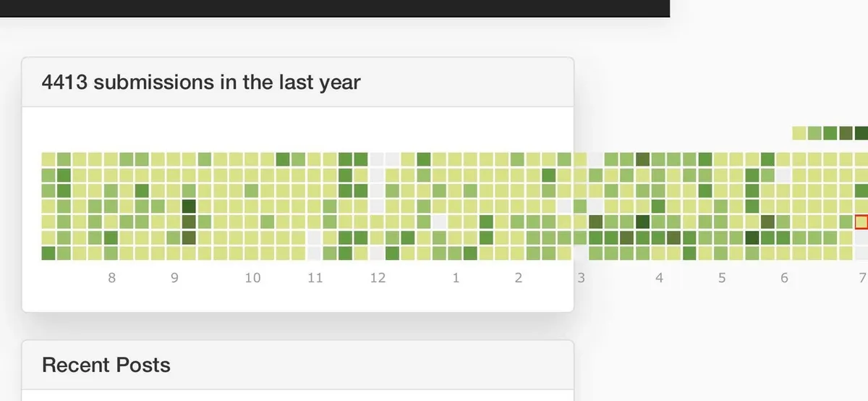Select month label 9 on the heatmap axis
Screen dimensions: 868x401
point(174,278)
